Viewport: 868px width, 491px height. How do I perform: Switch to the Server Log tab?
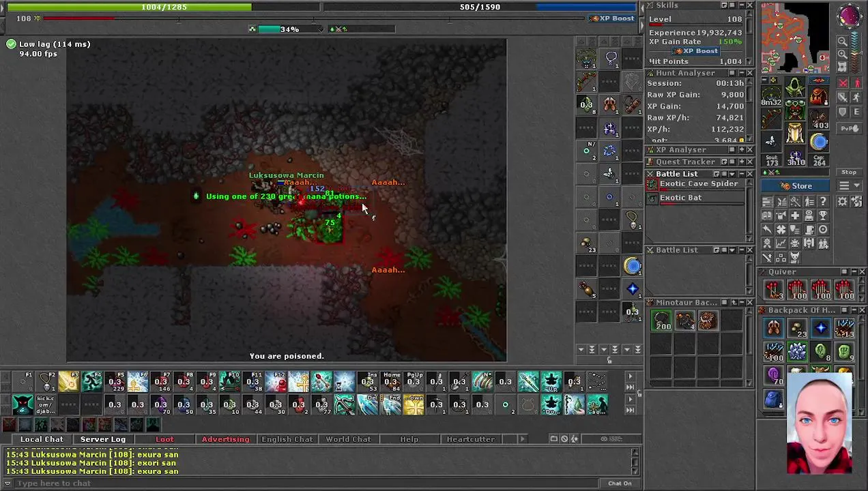tap(103, 439)
